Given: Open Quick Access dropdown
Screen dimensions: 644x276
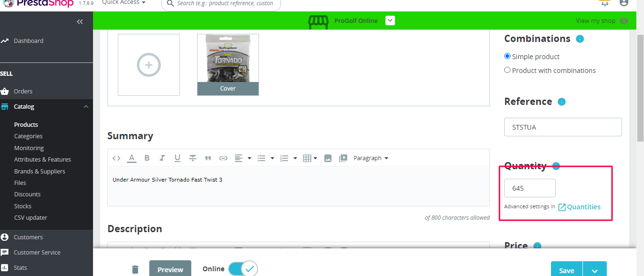Looking at the screenshot, I should click(124, 2).
